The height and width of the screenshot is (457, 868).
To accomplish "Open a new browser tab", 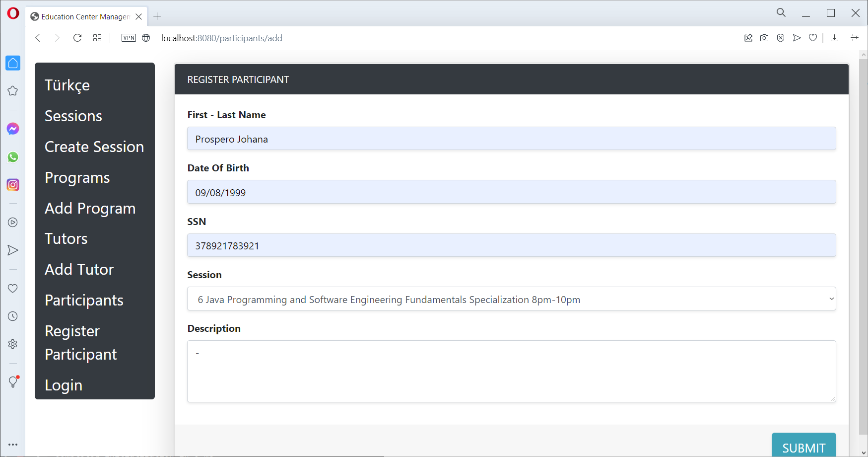I will (x=157, y=16).
